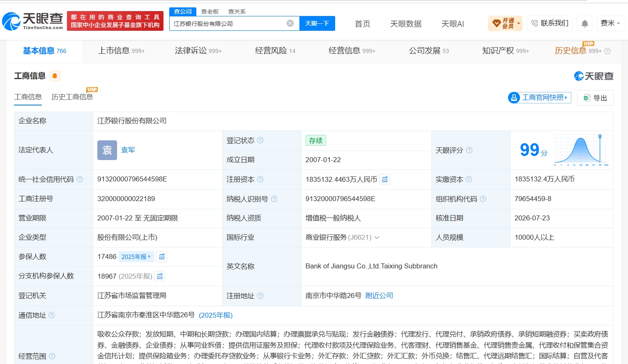628x364 pixels.
Task: Click 增值税一般纳税人 taxpayer qualification
Action: [333, 218]
